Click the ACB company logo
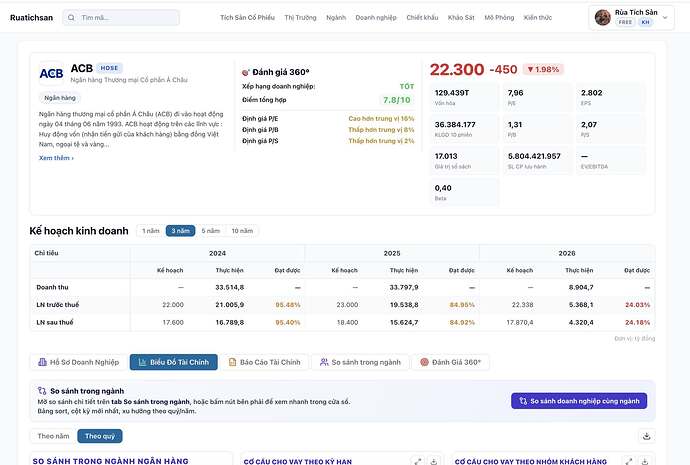 51,73
